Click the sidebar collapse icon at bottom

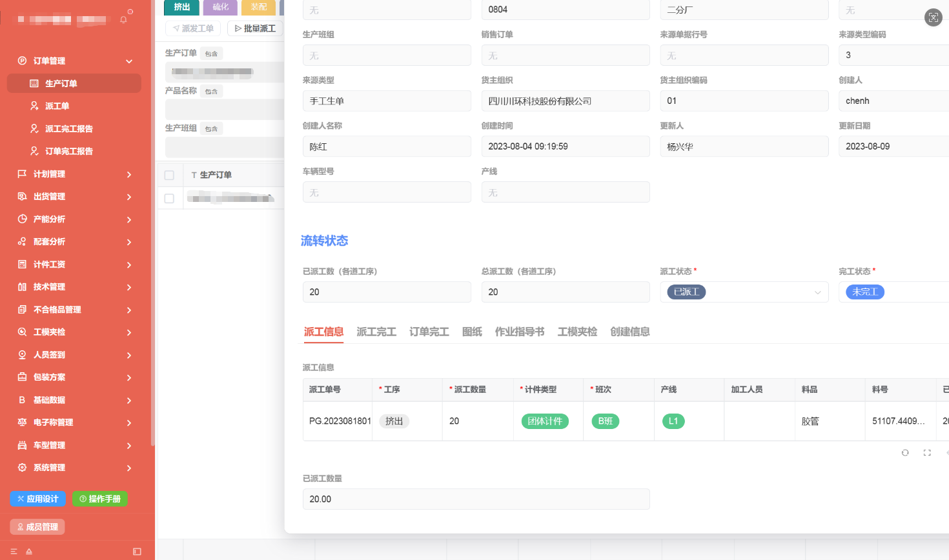pos(137,552)
